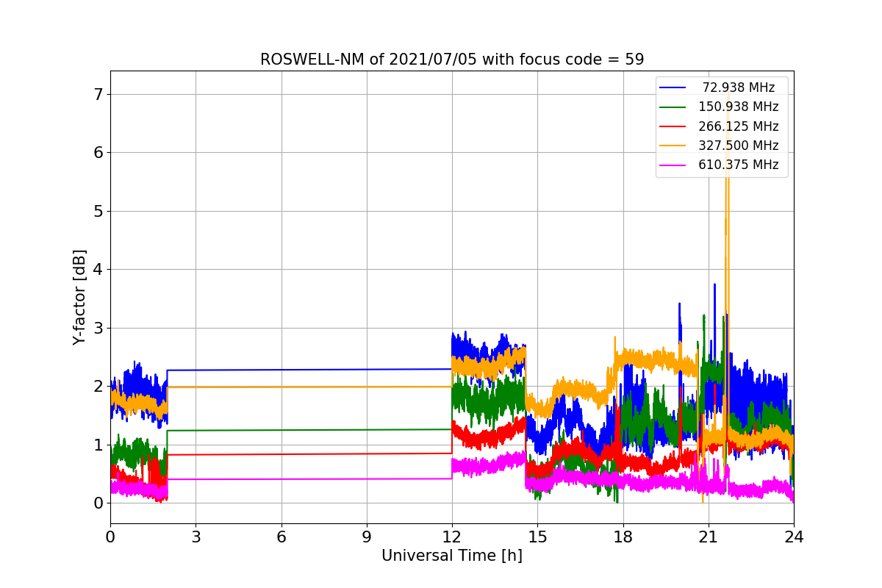Screen dimensions: 882x588
Task: Click the 72.938 MHz legend label
Action: click(739, 87)
